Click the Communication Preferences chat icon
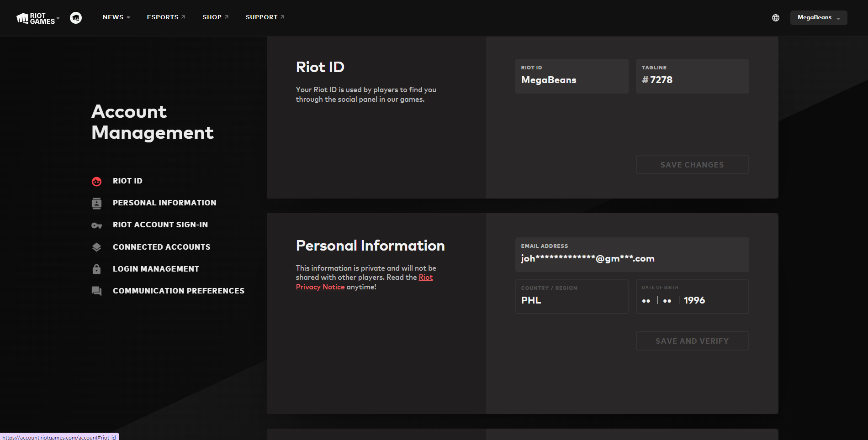Viewport: 868px width, 440px height. pyautogui.click(x=96, y=291)
